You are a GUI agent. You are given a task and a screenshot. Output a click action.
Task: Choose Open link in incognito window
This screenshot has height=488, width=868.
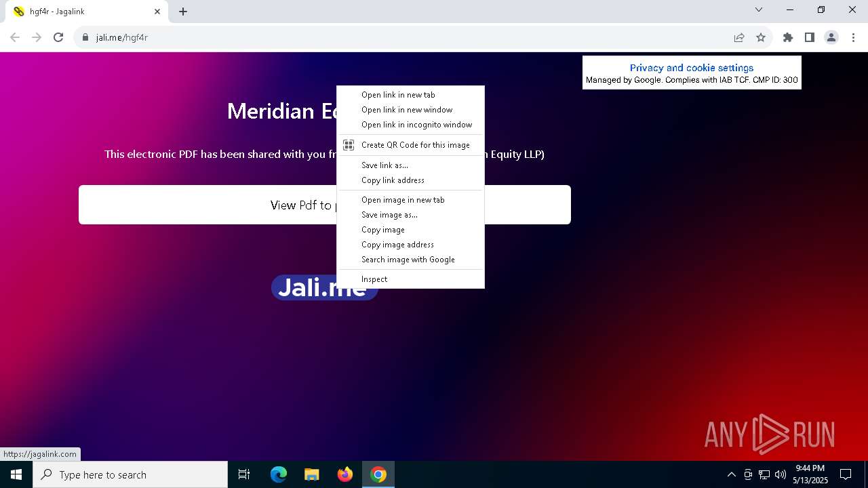(x=411, y=125)
